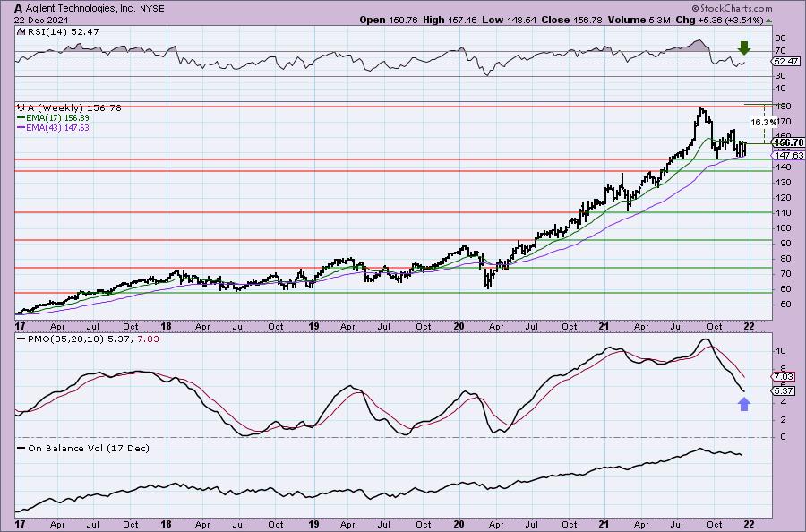Click the line marker before On Balance Vol
The height and width of the screenshot is (532, 806).
pos(21,448)
